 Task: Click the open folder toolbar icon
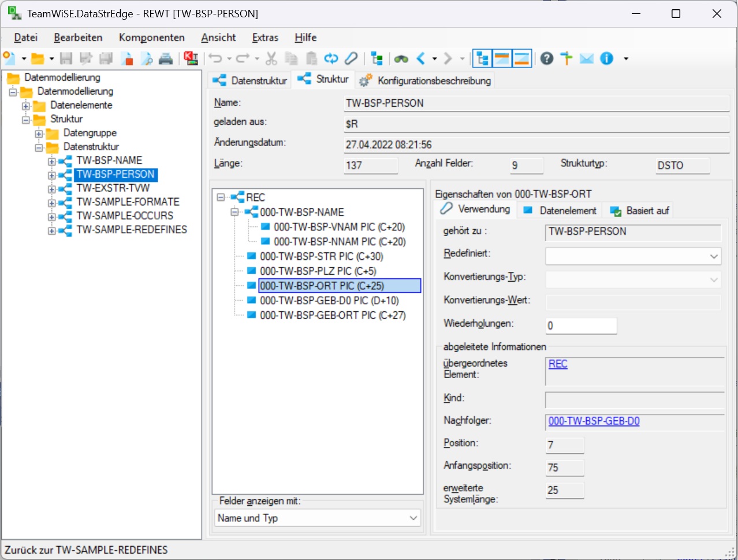(38, 58)
